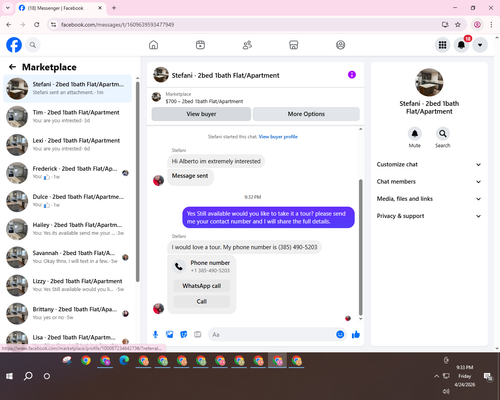This screenshot has width=500, height=400.
Task: Open conversation info purple icon
Action: [x=352, y=75]
